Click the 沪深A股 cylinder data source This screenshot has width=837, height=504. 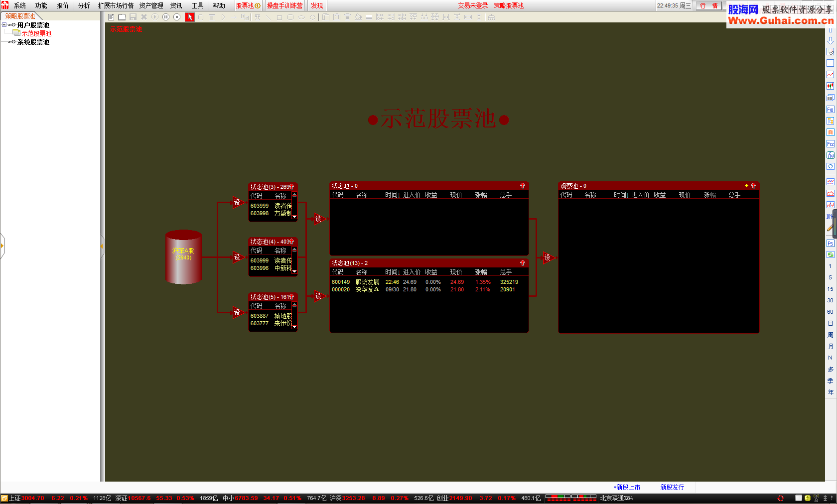[x=183, y=257]
